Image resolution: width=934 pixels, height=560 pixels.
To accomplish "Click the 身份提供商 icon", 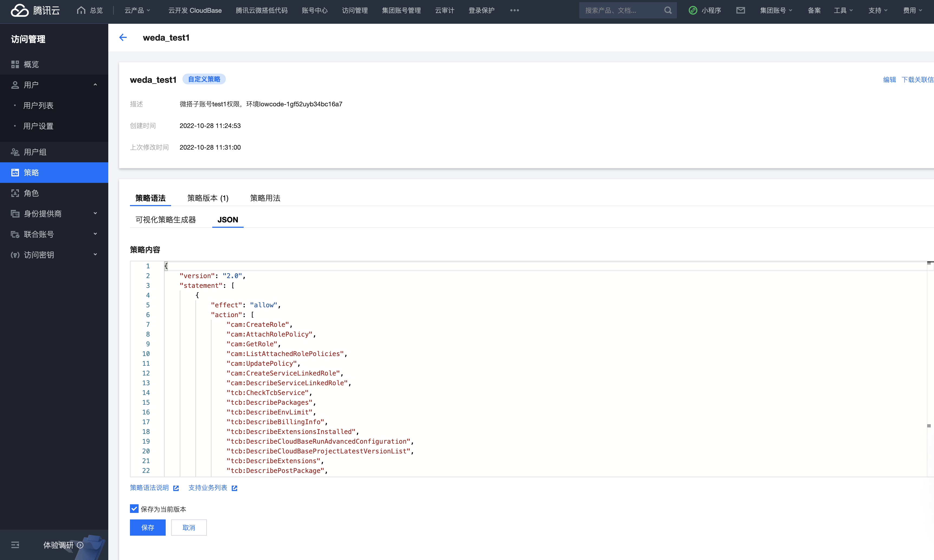I will [x=15, y=214].
